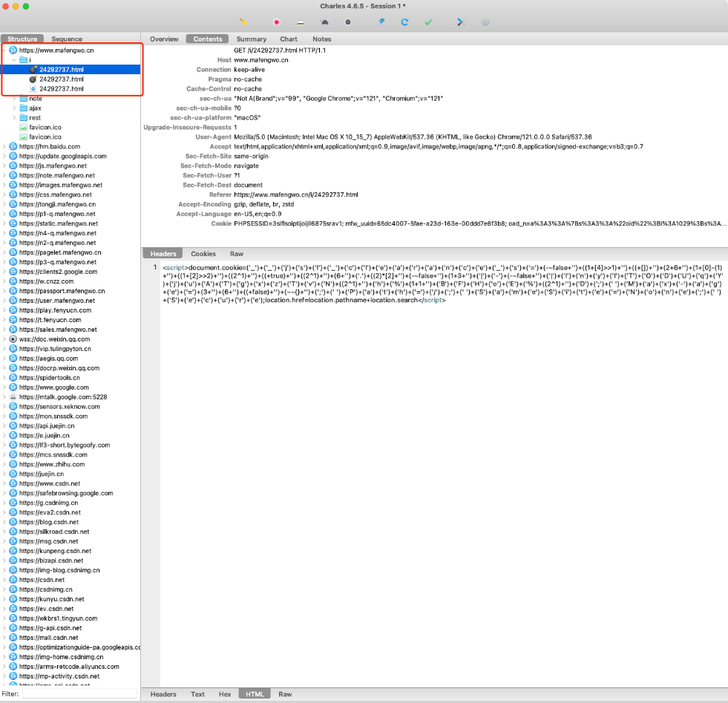Select the Headers tab beside Cookies
This screenshot has height=703, width=728.
coord(163,254)
